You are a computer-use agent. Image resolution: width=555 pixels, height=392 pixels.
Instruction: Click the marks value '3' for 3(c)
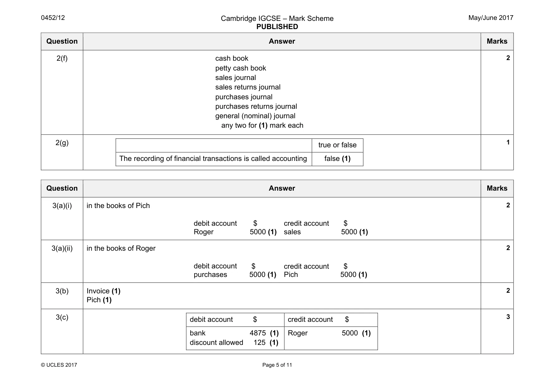pyautogui.click(x=508, y=317)
